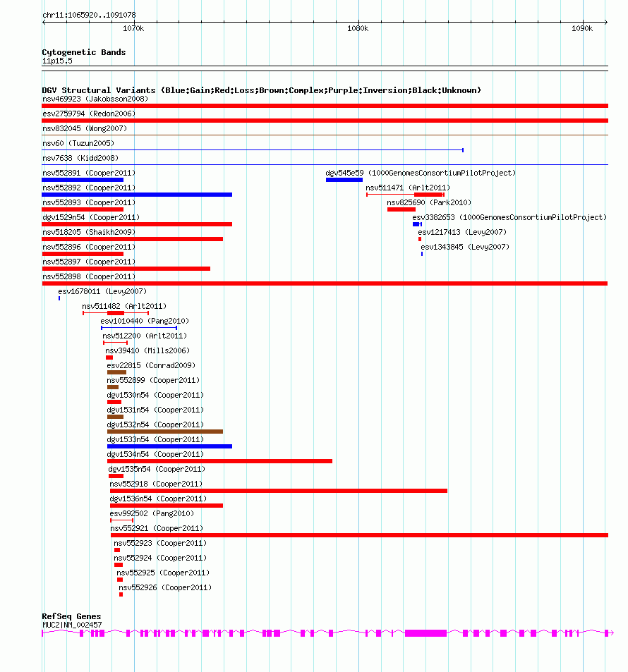Click the nsv60 (Tuzun2005) label
Image resolution: width=628 pixels, height=672 pixels.
click(x=78, y=143)
